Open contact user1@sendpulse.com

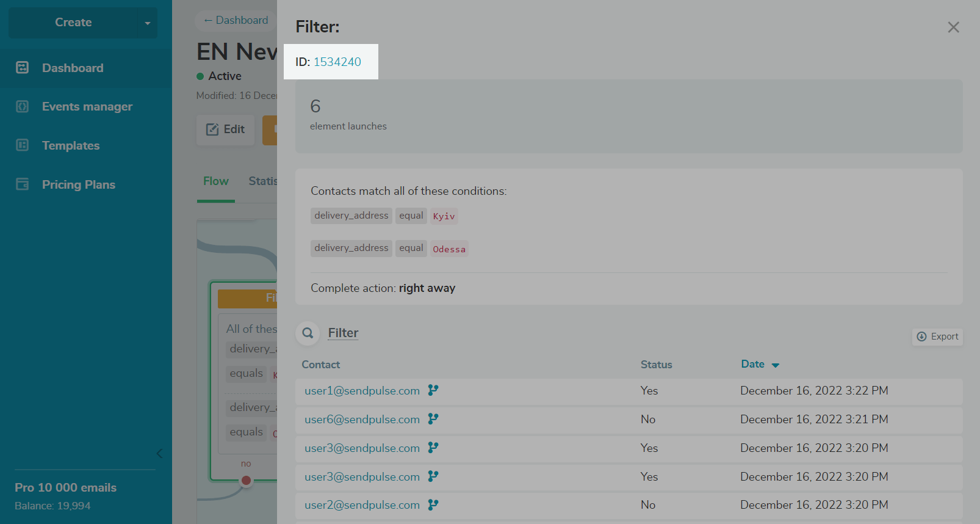coord(362,391)
